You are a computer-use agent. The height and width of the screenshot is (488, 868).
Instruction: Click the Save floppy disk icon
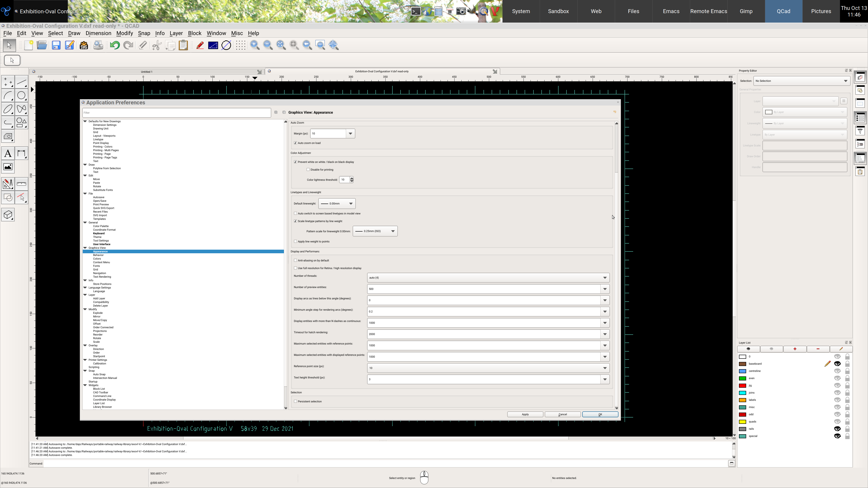click(56, 45)
